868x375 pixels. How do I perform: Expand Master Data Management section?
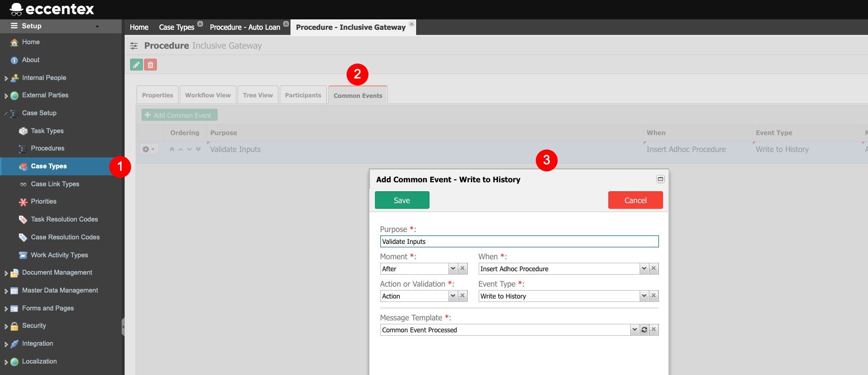coord(6,291)
